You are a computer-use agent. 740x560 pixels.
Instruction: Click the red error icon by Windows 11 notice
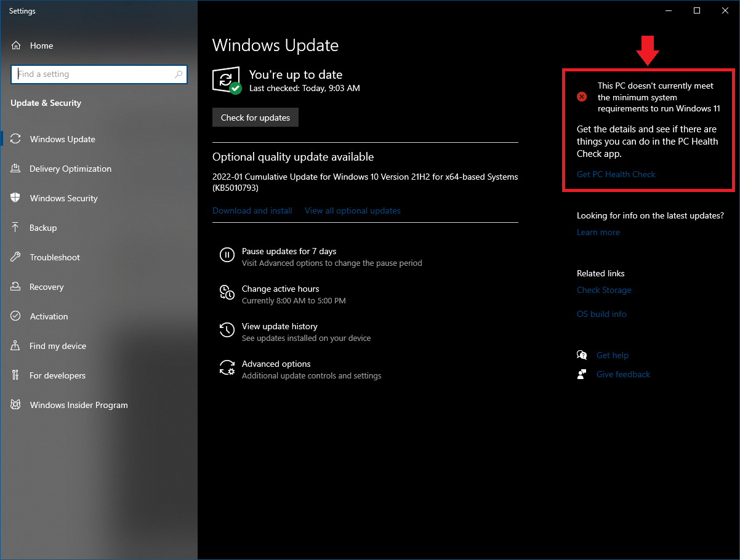pyautogui.click(x=582, y=97)
